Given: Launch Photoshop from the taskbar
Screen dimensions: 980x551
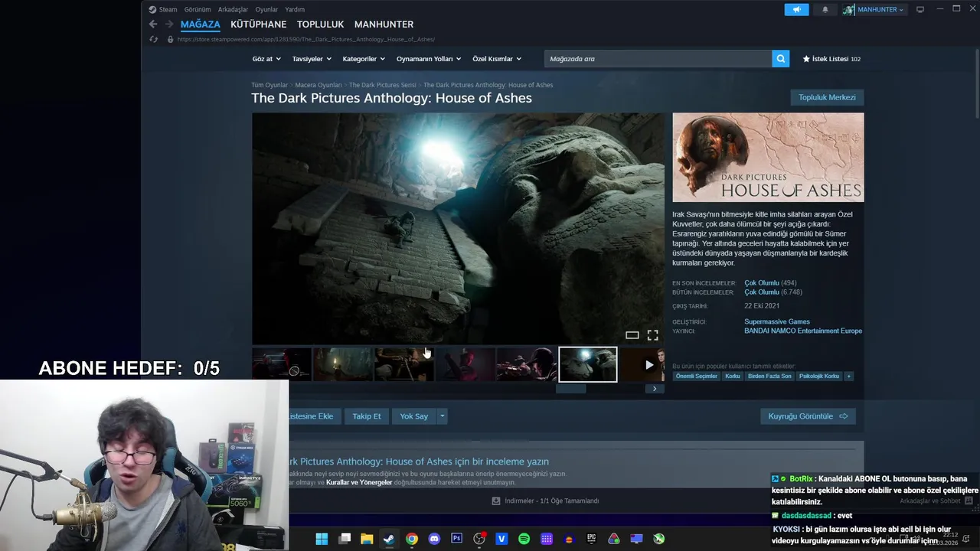Looking at the screenshot, I should tap(456, 539).
